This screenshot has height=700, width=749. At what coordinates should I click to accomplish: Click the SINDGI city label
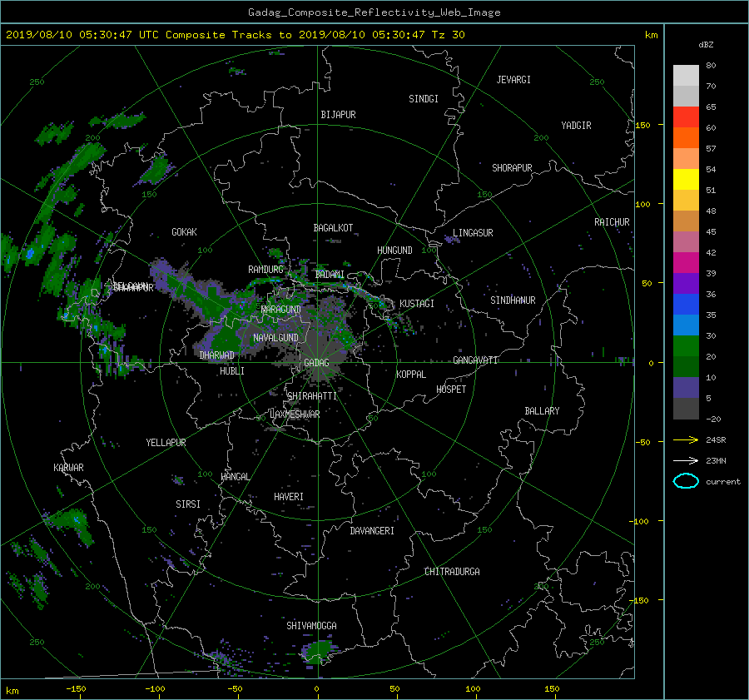point(424,99)
